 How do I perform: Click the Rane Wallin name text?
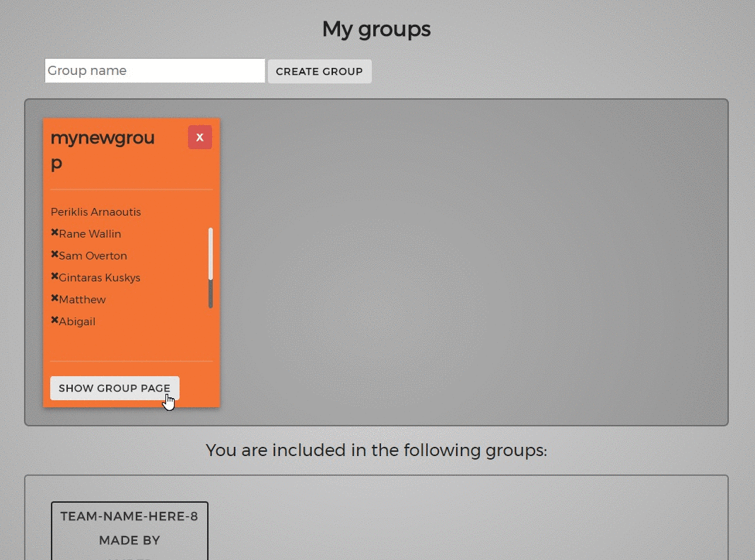(90, 234)
